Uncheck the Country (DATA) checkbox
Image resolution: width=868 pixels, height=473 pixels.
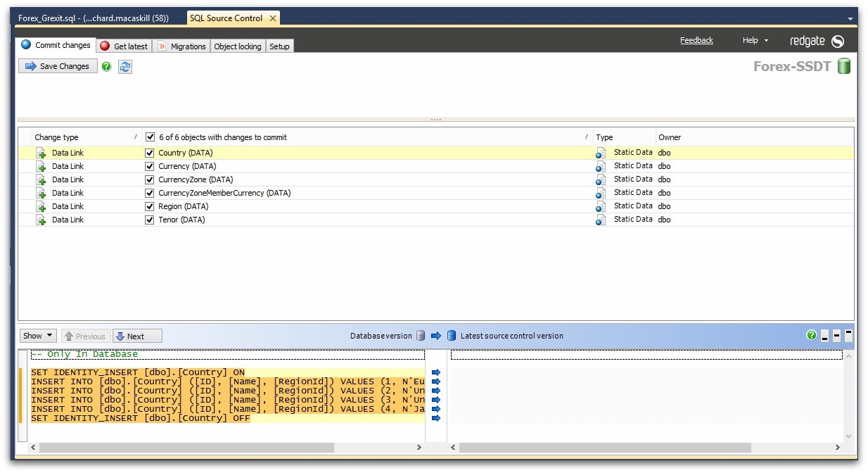pyautogui.click(x=149, y=153)
